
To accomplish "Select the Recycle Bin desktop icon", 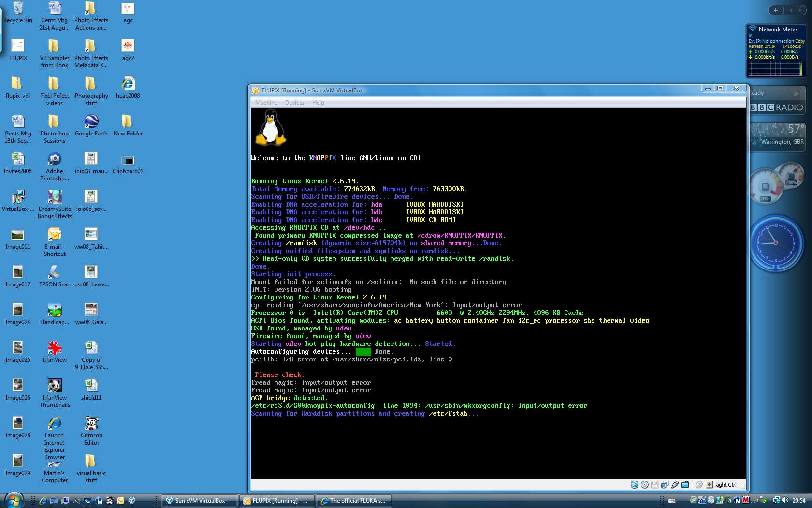I will pyautogui.click(x=18, y=13).
